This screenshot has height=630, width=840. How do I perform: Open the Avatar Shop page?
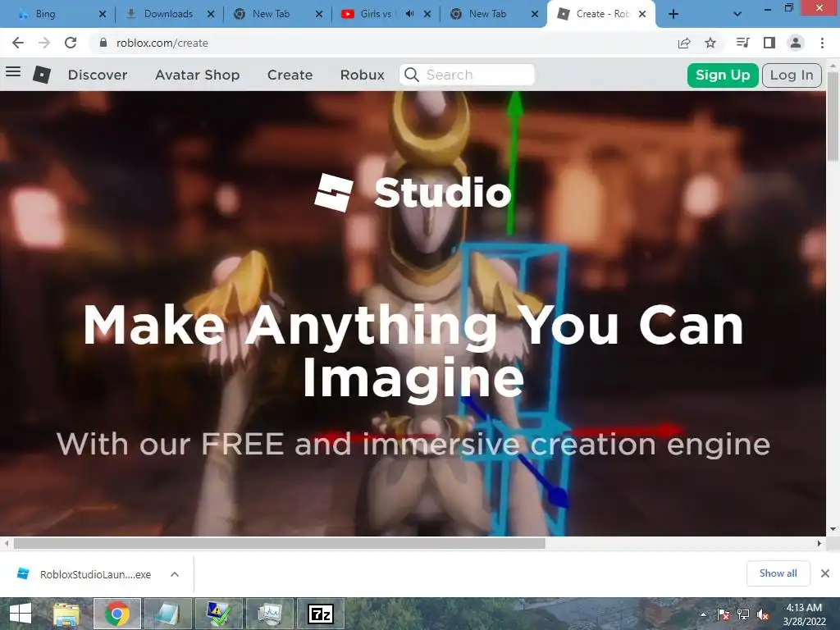197,75
